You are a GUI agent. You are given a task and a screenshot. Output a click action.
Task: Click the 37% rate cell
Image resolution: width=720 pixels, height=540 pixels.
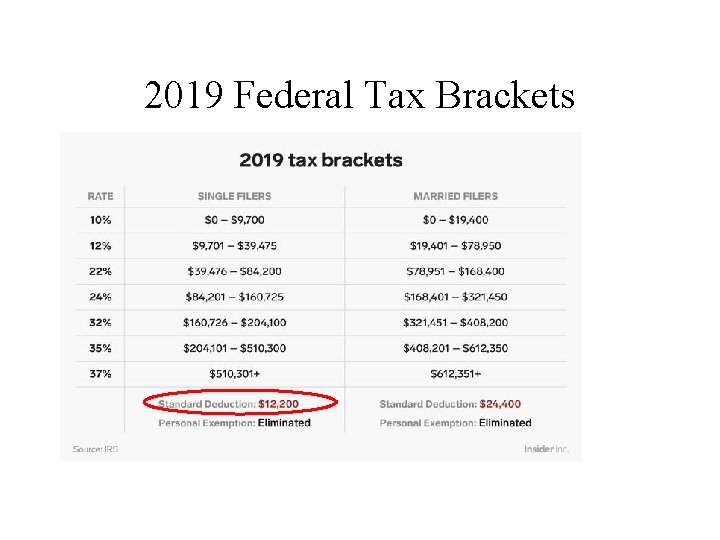tap(100, 374)
